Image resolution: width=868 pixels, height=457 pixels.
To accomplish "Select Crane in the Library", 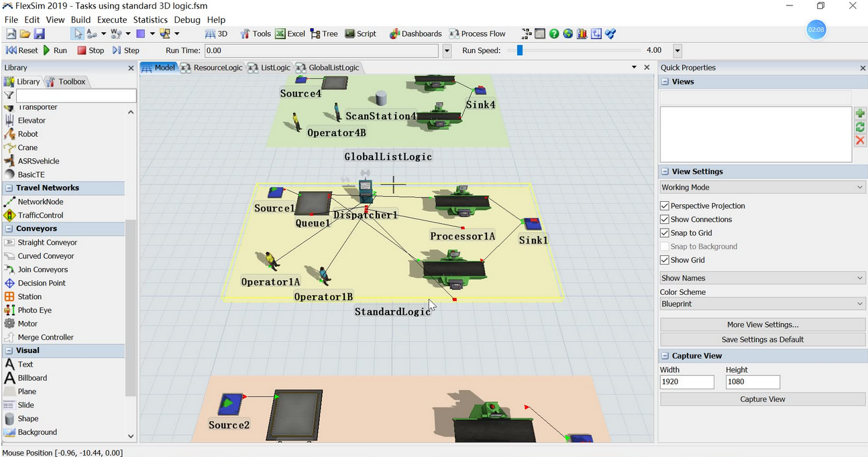I will (x=28, y=147).
